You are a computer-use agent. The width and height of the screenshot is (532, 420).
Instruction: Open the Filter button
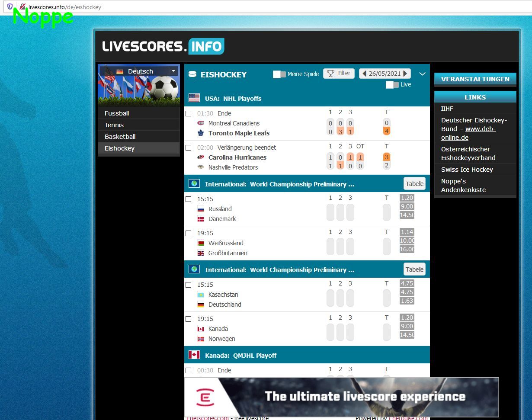pyautogui.click(x=339, y=74)
